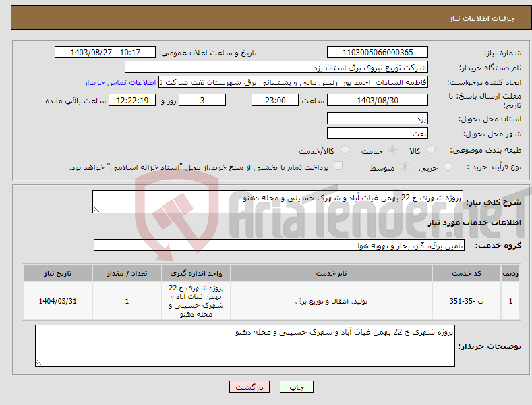This screenshot has width=532, height=405.
Task: Click the date cell 1404/03/31
Action: point(58,301)
